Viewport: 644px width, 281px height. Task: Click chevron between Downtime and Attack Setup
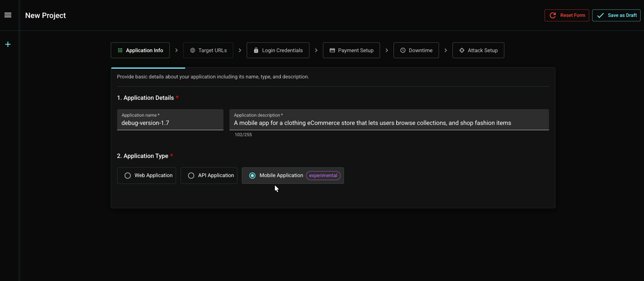446,50
